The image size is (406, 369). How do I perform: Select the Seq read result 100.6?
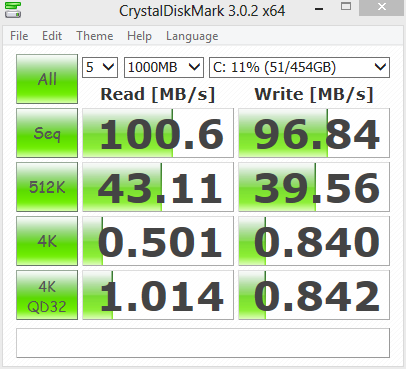coord(158,133)
